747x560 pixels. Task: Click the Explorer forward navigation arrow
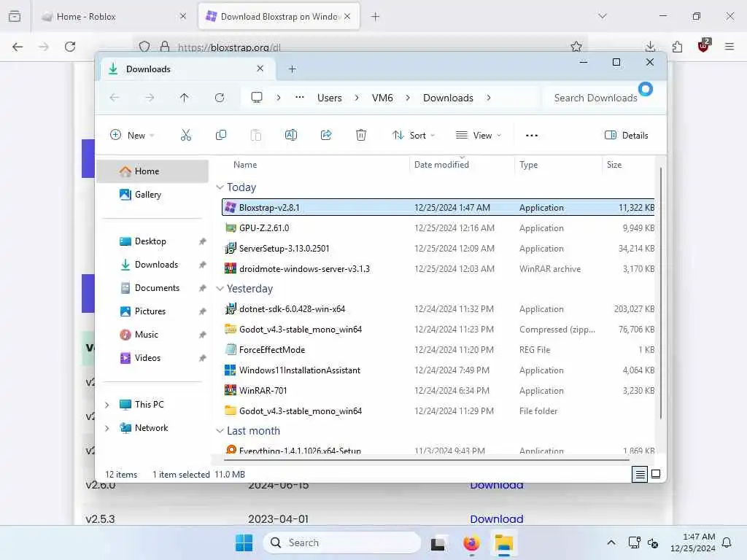click(150, 98)
